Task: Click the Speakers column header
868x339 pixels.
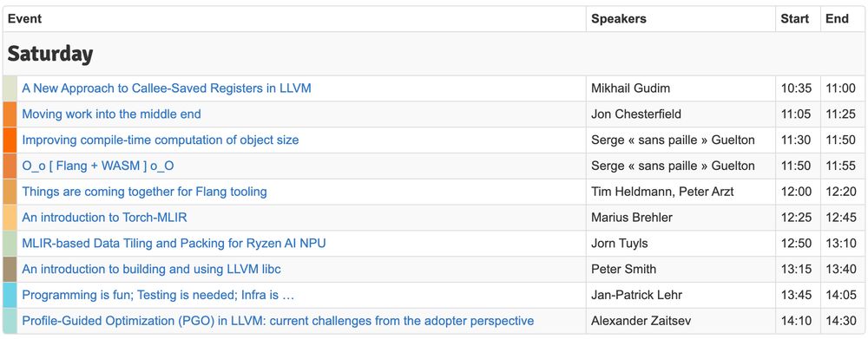Action: [618, 19]
